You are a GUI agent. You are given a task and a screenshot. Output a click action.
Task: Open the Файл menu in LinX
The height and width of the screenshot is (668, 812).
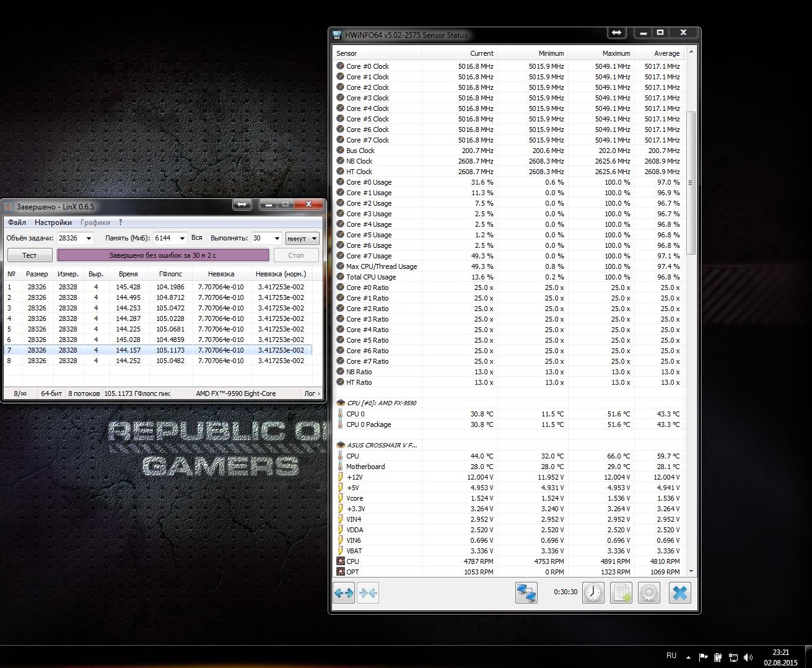point(17,222)
